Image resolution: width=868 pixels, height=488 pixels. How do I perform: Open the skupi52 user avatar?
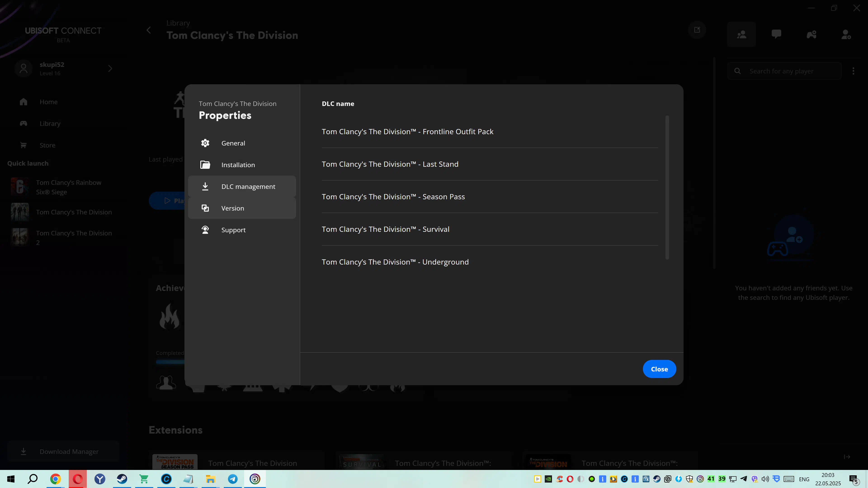(x=24, y=69)
